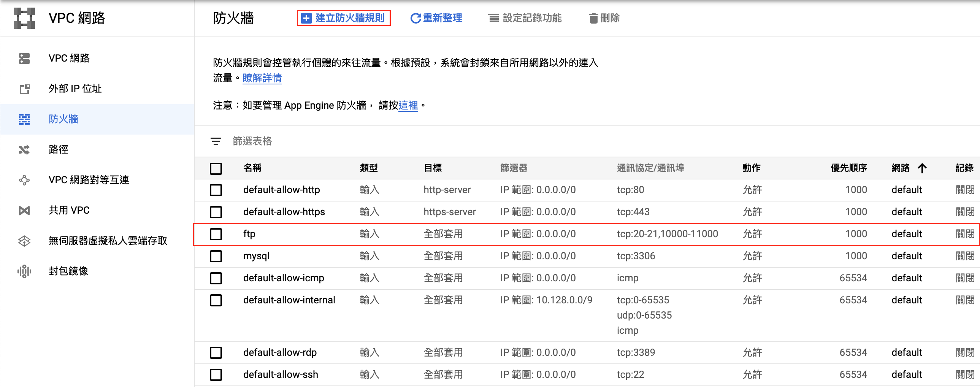980x387 pixels.
Task: Click default network link in ftp row
Action: tap(907, 234)
